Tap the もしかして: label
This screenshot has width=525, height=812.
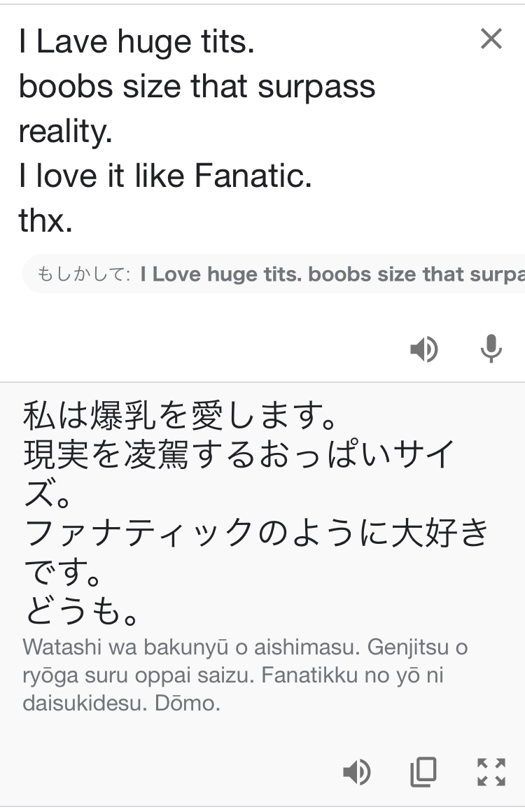click(83, 274)
